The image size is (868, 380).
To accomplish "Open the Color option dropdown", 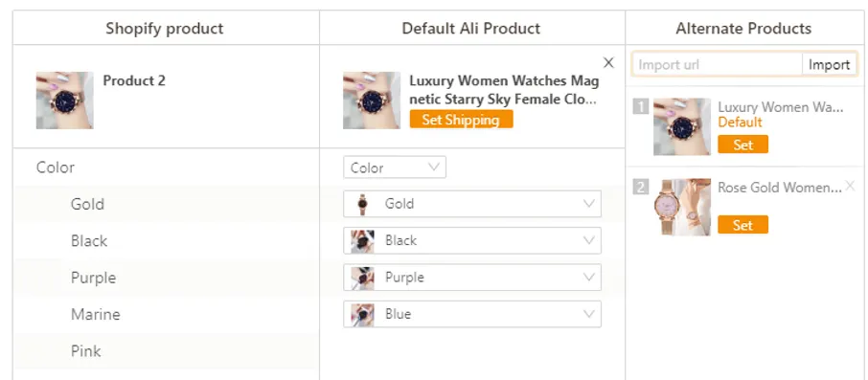I will coord(395,168).
